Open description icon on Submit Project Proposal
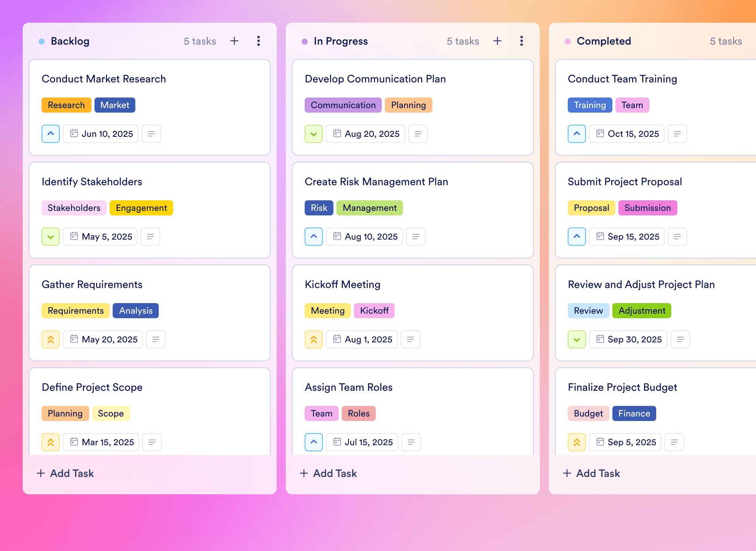 (677, 237)
